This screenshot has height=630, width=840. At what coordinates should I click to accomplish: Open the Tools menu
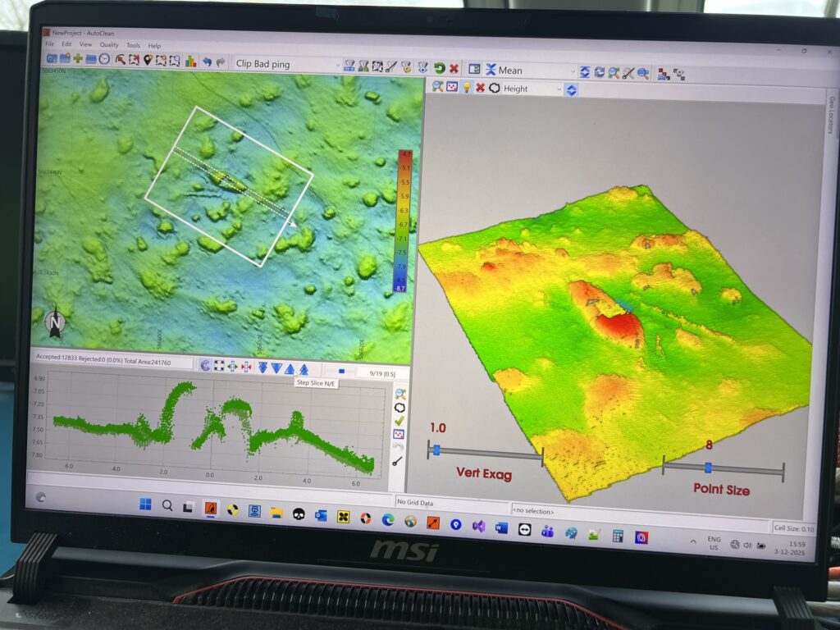(133, 45)
